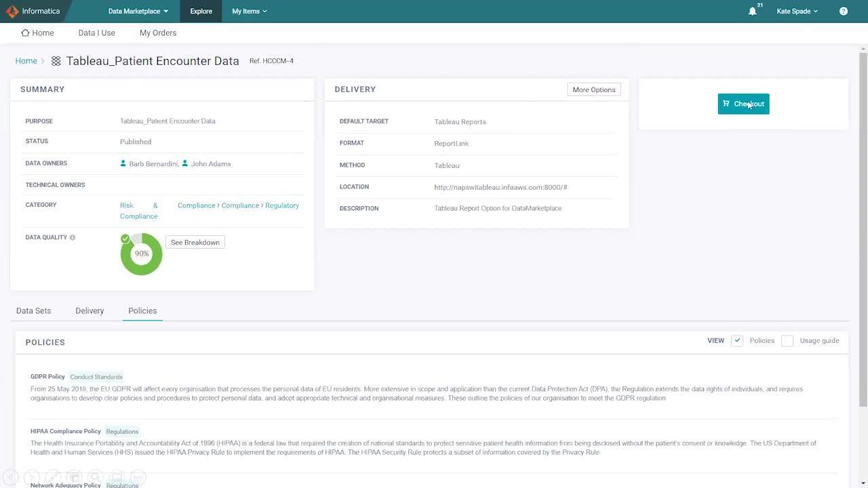Click the Network Adequacy Policy title
Image resolution: width=868 pixels, height=488 pixels.
click(66, 485)
